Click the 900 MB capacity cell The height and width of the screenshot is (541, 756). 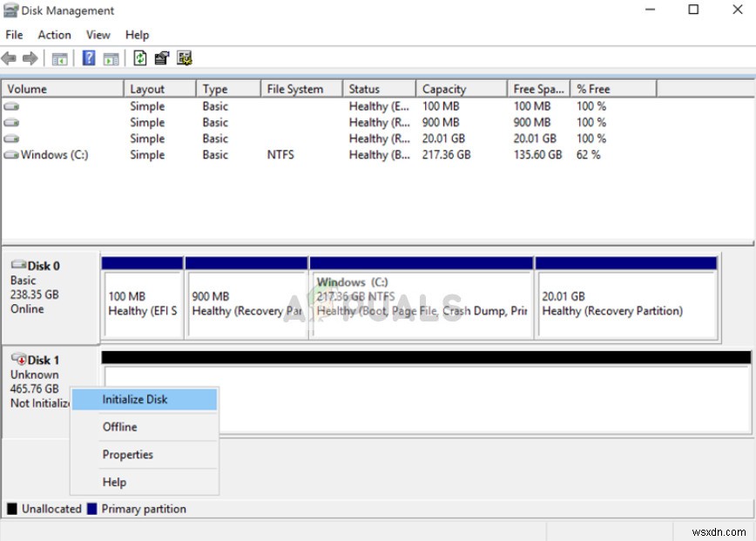(x=441, y=123)
